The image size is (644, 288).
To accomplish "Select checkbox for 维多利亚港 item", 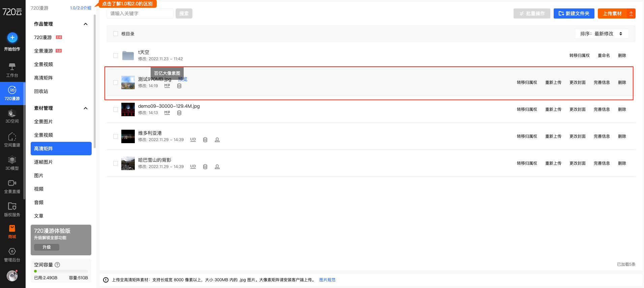I will [x=116, y=136].
